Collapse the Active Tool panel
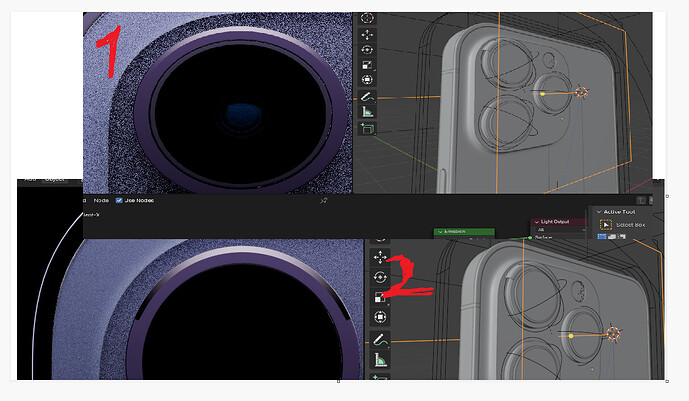689x401 pixels. coord(598,212)
